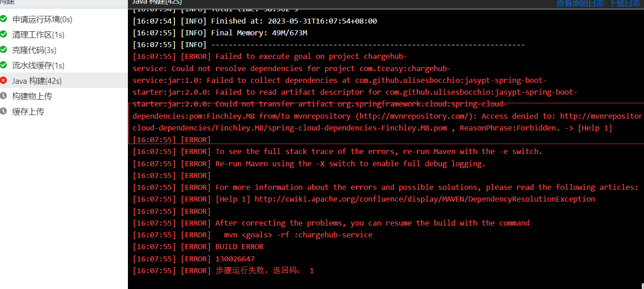
Task: Click green check icon beside 清理工作区
Action: (x=3, y=34)
